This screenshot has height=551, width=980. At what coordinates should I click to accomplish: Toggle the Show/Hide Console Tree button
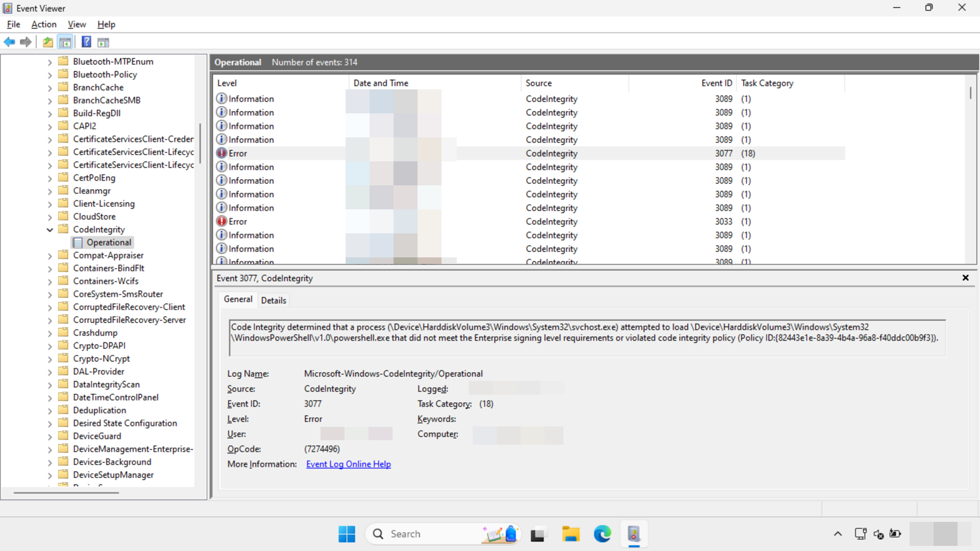(x=65, y=42)
